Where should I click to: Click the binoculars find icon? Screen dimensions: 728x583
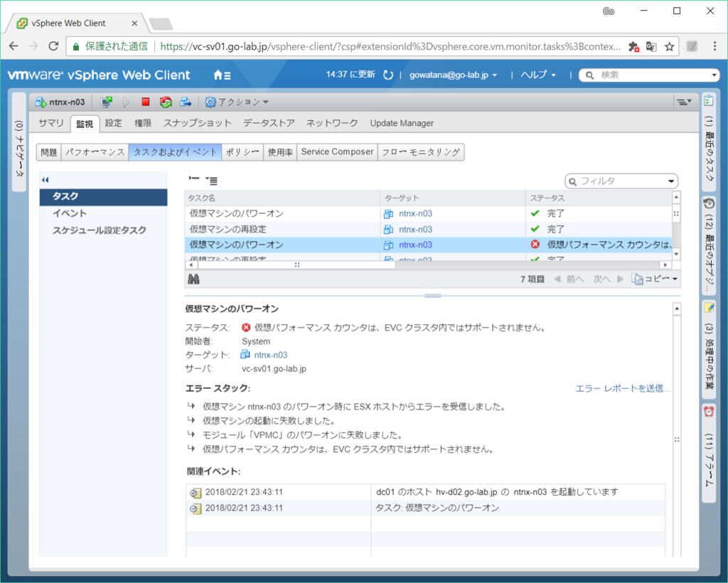click(193, 279)
